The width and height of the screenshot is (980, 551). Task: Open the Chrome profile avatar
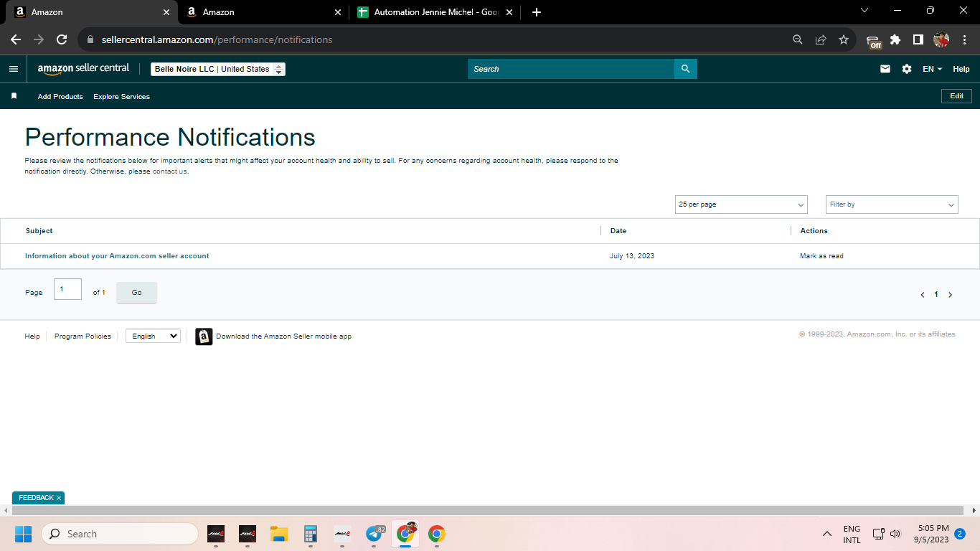click(941, 39)
